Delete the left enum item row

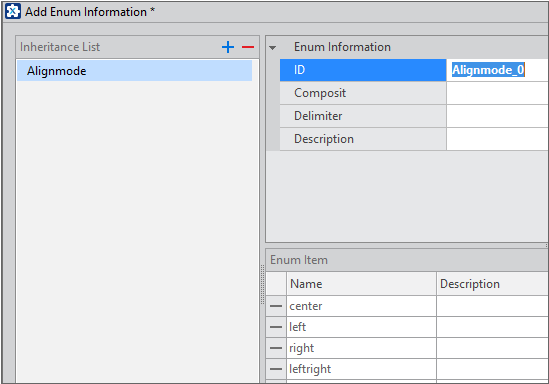click(x=276, y=327)
